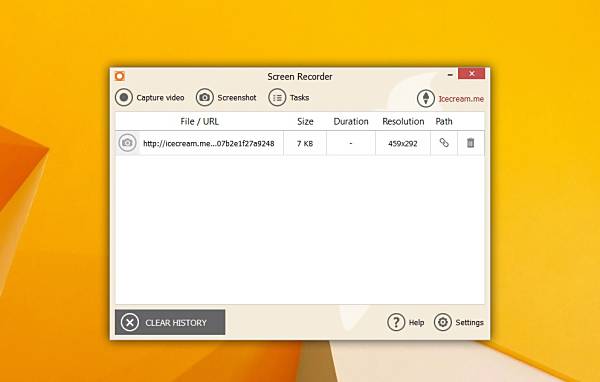
Task: Open the Icecream.me link
Action: (461, 99)
